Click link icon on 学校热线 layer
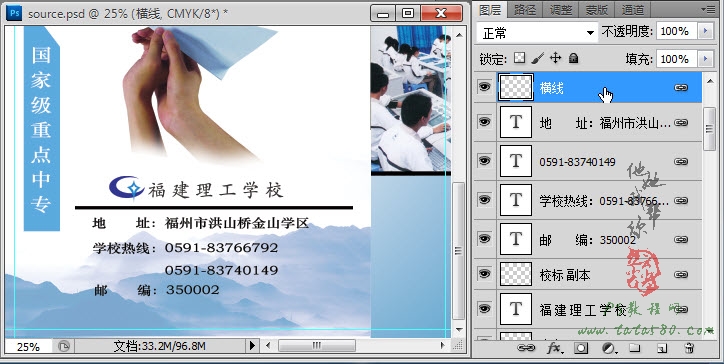This screenshot has width=724, height=364. (681, 200)
